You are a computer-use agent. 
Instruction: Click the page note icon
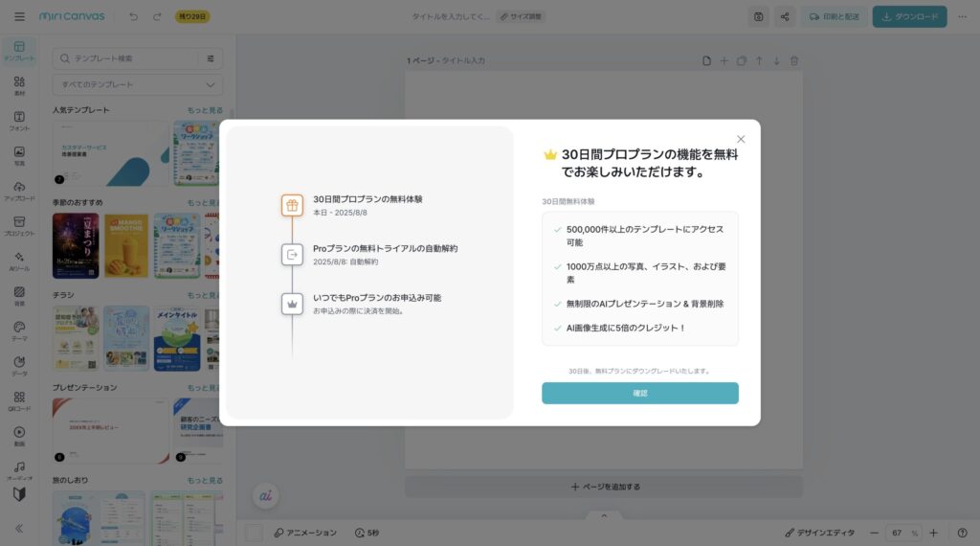pyautogui.click(x=706, y=60)
